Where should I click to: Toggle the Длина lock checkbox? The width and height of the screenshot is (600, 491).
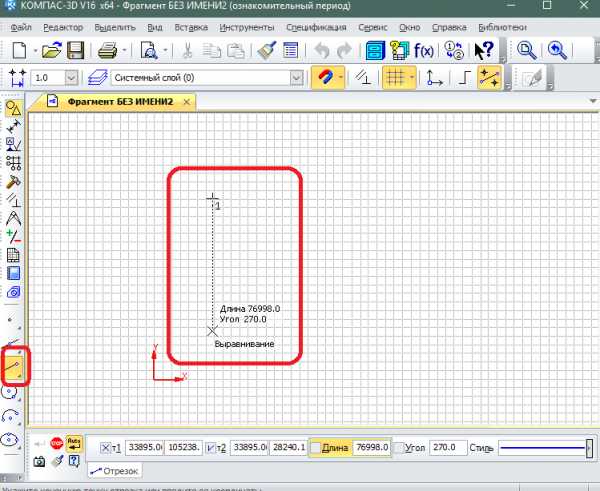click(x=315, y=448)
